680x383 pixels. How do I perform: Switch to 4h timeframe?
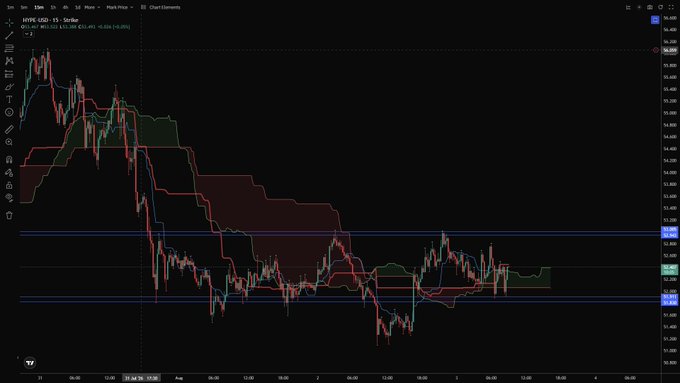click(x=65, y=7)
